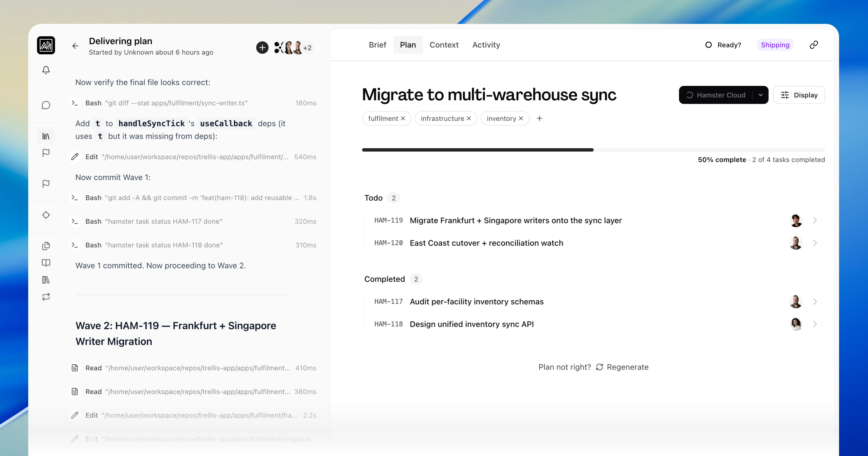
Task: Remove the fulfilment tag
Action: pyautogui.click(x=403, y=118)
